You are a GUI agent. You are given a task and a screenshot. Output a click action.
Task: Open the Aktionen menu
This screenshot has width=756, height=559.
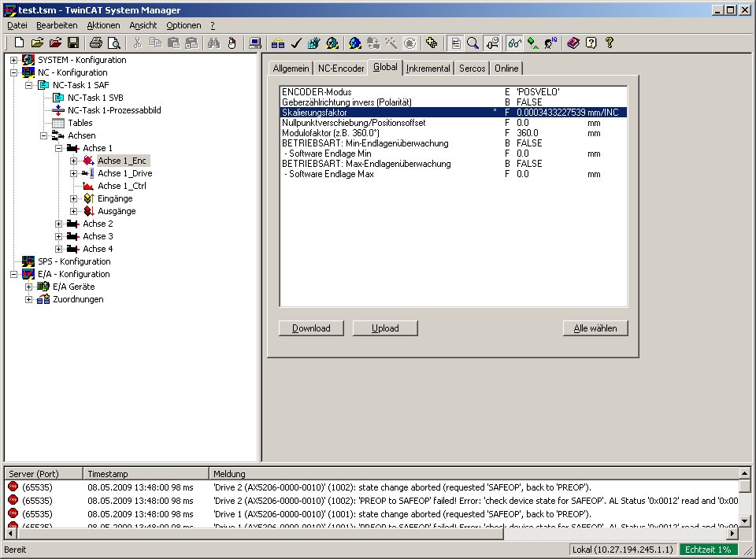point(103,25)
